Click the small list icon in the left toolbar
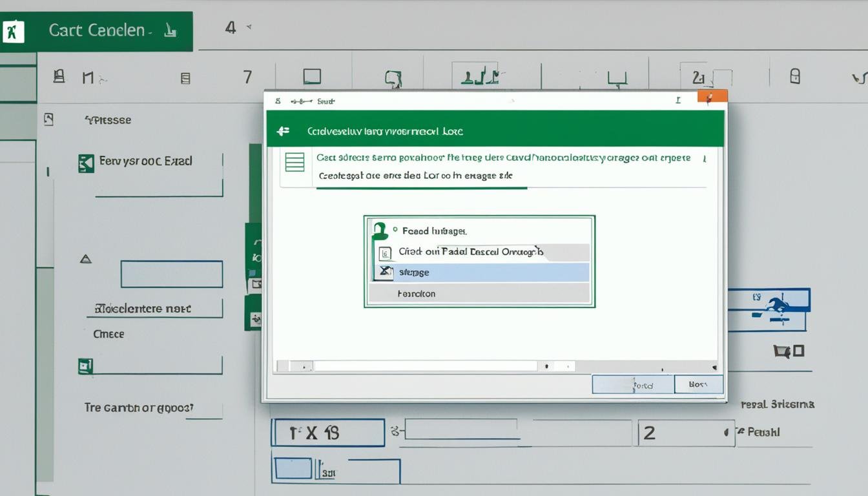 185,79
